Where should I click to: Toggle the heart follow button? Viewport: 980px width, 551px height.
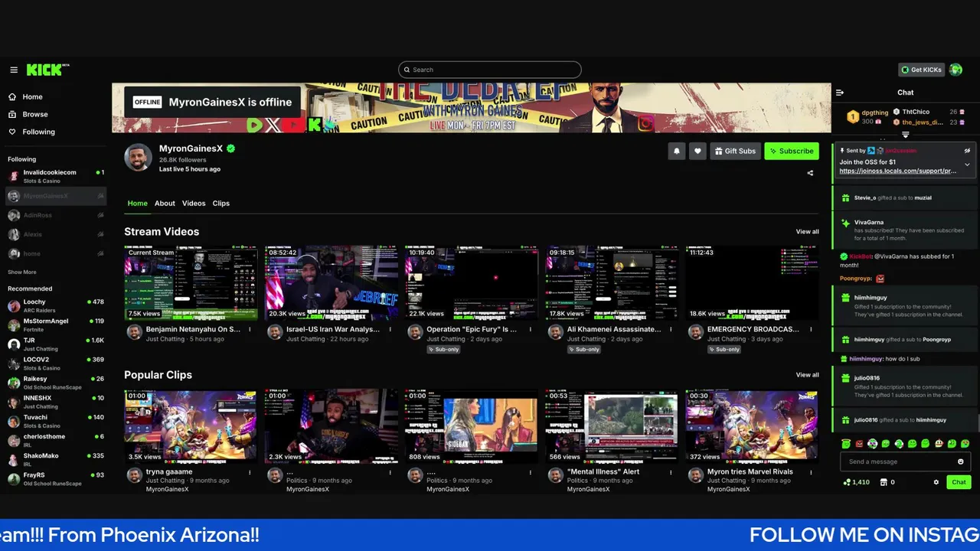[x=697, y=151]
